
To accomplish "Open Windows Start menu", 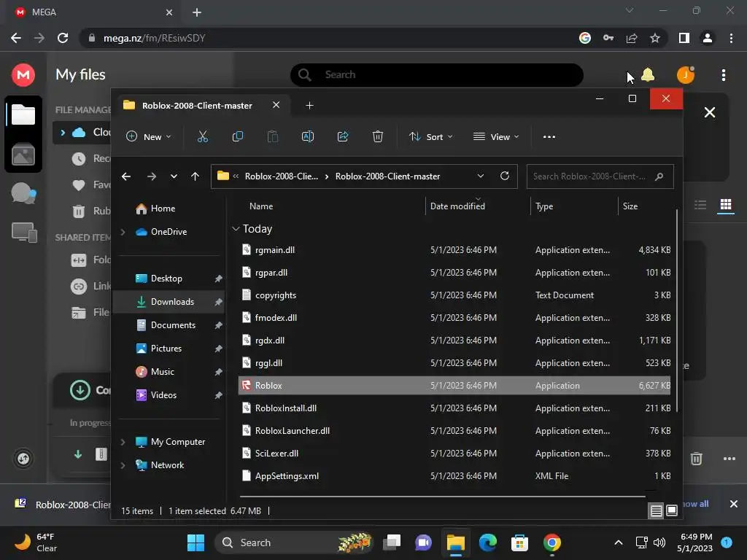I will pos(196,542).
